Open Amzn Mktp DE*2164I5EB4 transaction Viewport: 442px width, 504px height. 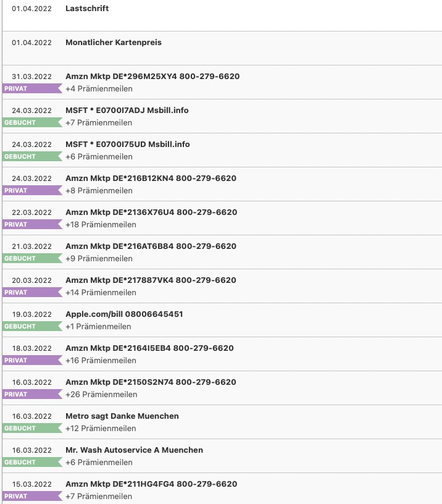149,348
